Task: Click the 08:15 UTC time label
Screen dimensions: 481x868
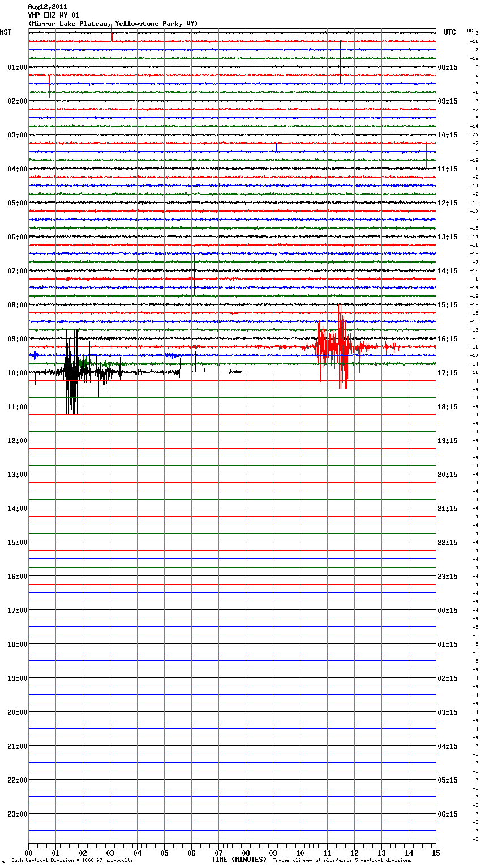Action: click(448, 67)
